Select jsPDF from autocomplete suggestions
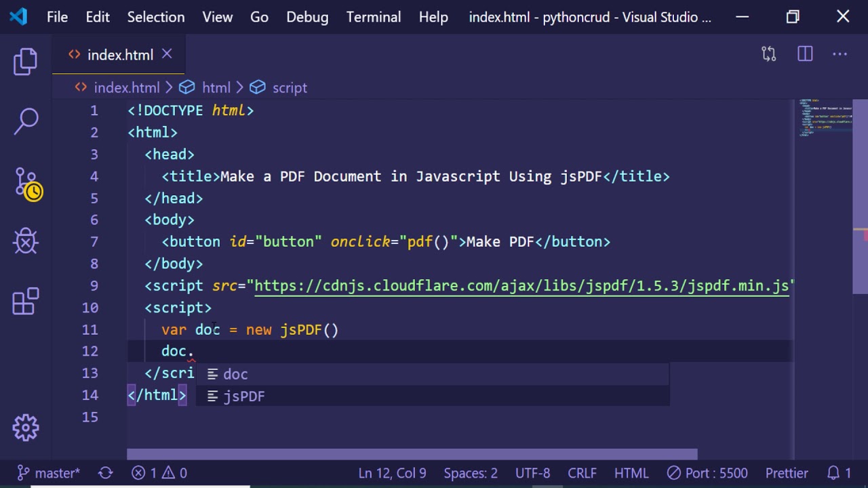Screen dimensions: 868x488 [244, 396]
